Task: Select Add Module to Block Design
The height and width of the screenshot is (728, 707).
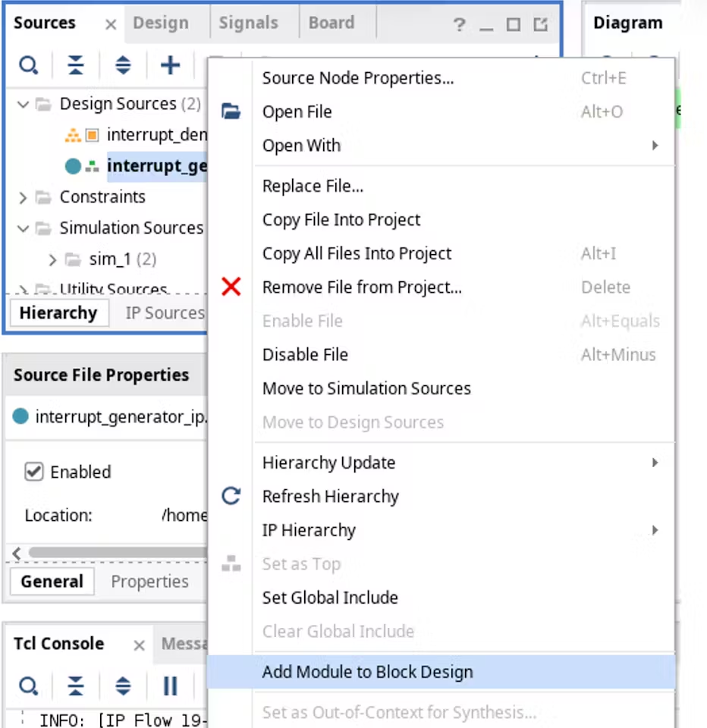Action: coord(367,672)
